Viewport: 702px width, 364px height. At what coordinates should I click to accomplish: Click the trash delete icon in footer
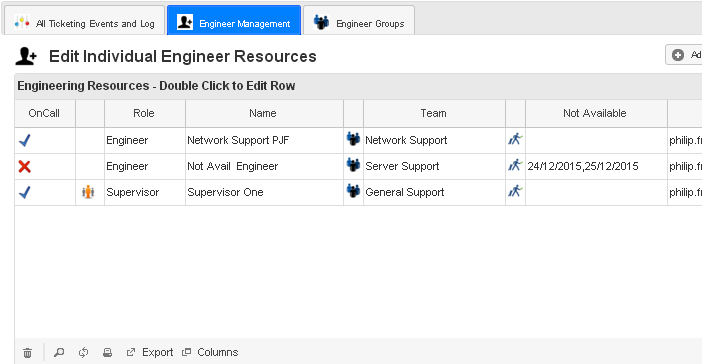(x=27, y=353)
